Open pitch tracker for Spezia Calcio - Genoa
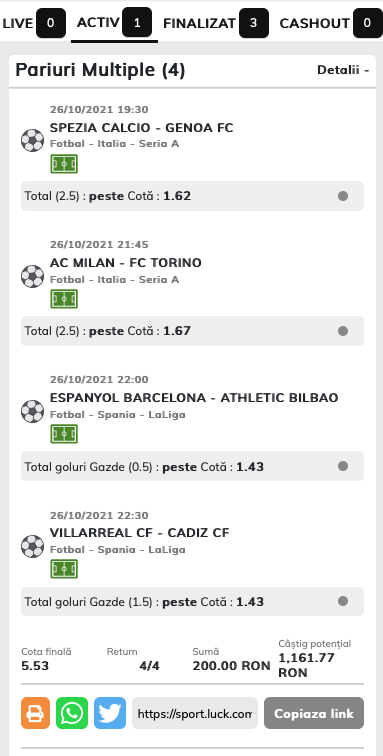The height and width of the screenshot is (756, 383). 64,164
